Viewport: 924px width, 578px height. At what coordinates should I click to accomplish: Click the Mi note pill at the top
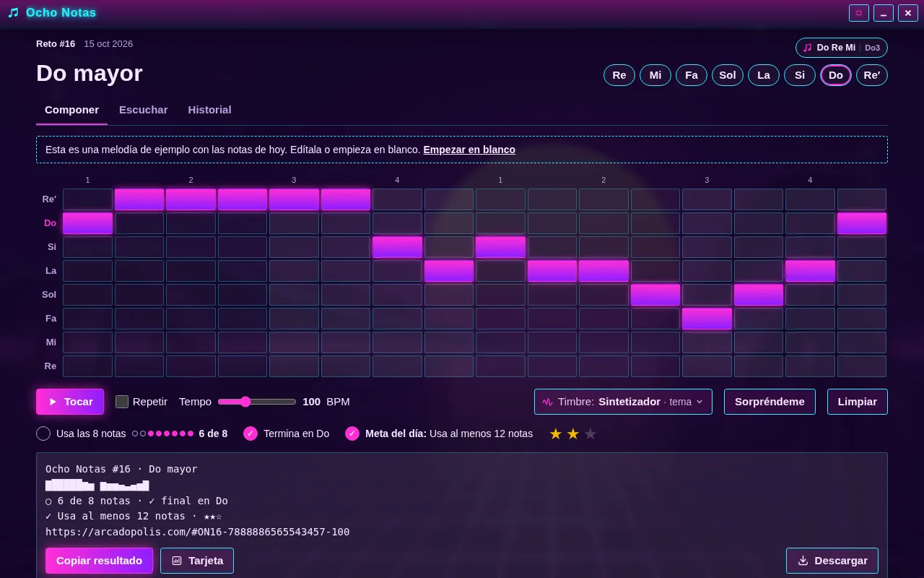pyautogui.click(x=655, y=75)
